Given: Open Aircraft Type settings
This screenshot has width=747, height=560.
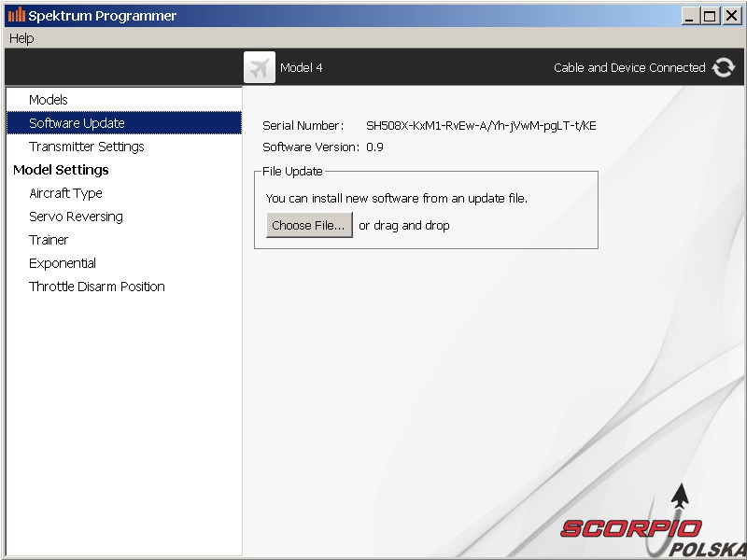Looking at the screenshot, I should [124, 193].
